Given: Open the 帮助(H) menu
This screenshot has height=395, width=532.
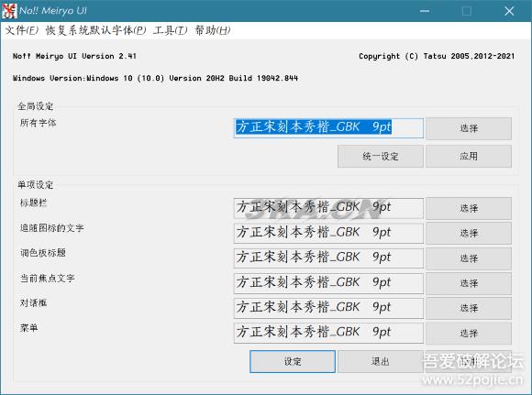Looking at the screenshot, I should point(213,30).
